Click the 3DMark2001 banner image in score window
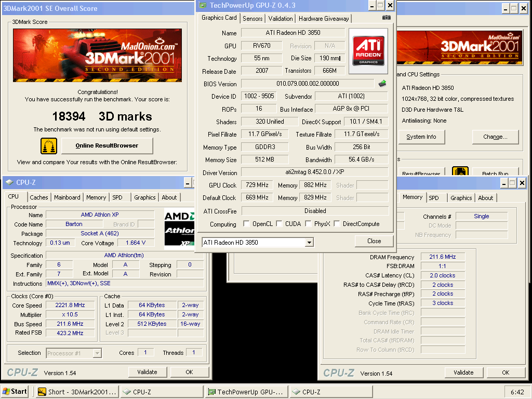This screenshot has width=532, height=399. click(97, 55)
